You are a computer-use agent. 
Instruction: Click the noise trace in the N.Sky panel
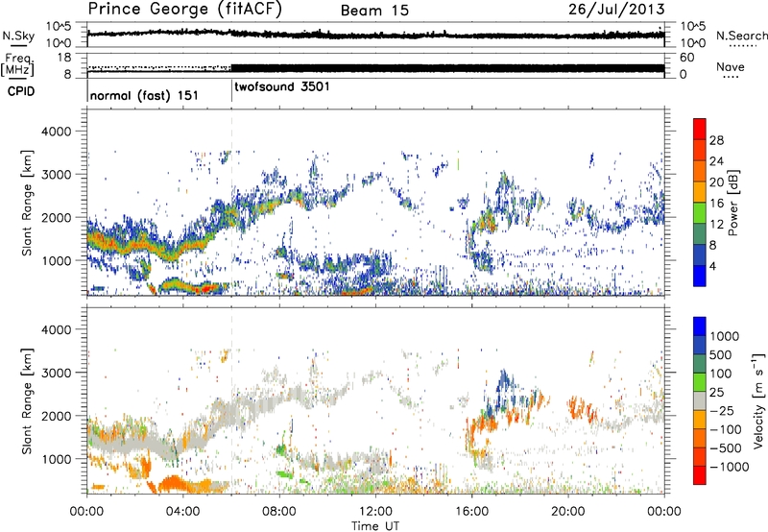pos(375,35)
